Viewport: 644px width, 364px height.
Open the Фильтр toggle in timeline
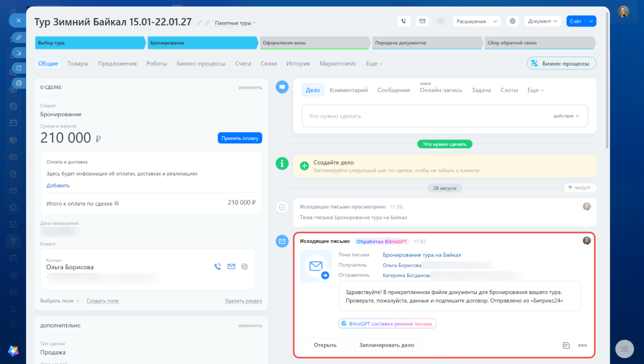pyautogui.click(x=580, y=188)
